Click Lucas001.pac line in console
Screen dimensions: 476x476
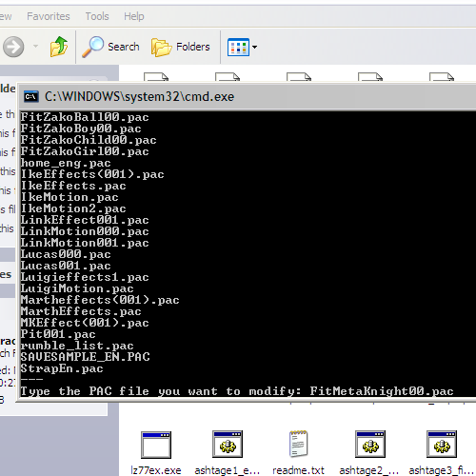click(x=66, y=266)
